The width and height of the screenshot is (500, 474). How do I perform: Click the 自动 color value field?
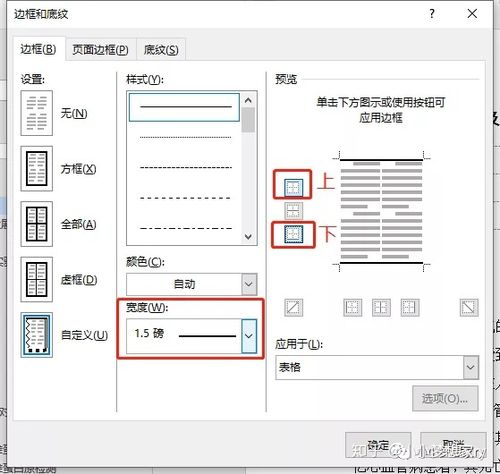click(x=184, y=284)
